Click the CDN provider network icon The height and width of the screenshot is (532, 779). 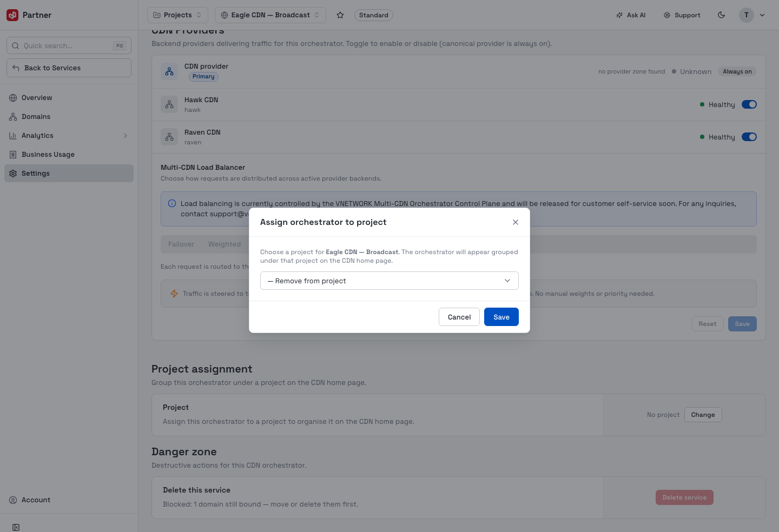coord(169,71)
